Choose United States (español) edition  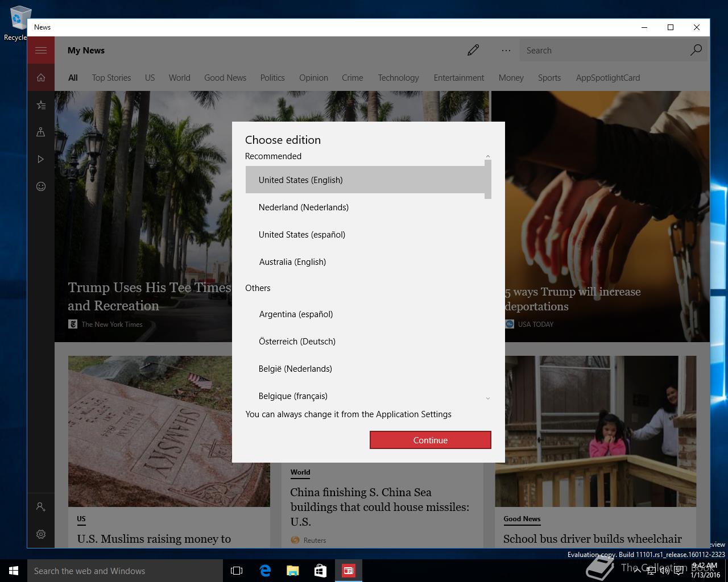pyautogui.click(x=365, y=234)
